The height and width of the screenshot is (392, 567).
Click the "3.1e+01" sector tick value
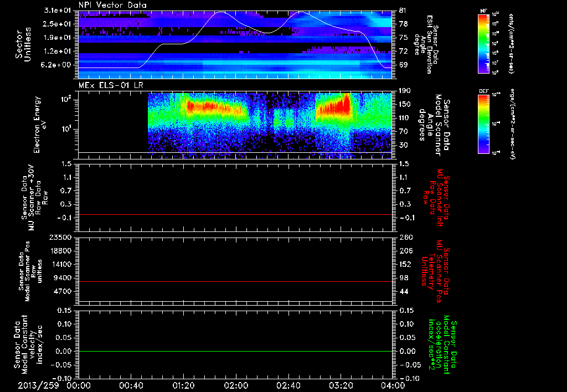[58, 11]
